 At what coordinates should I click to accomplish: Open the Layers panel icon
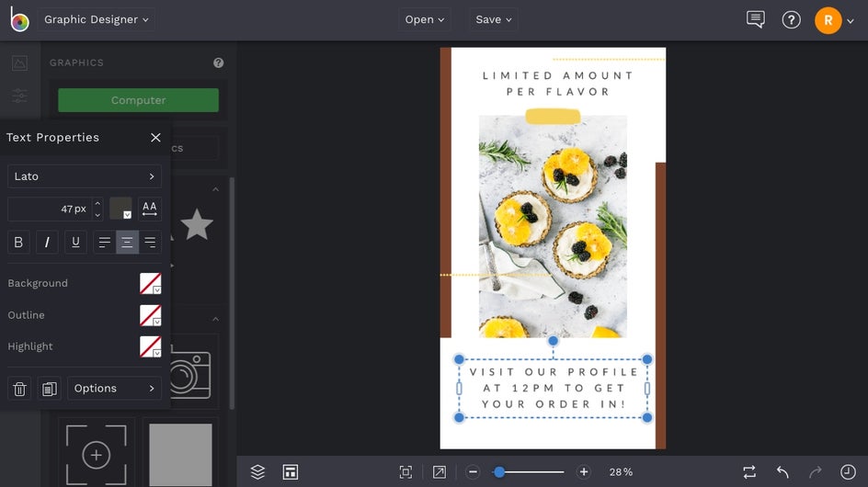click(258, 471)
